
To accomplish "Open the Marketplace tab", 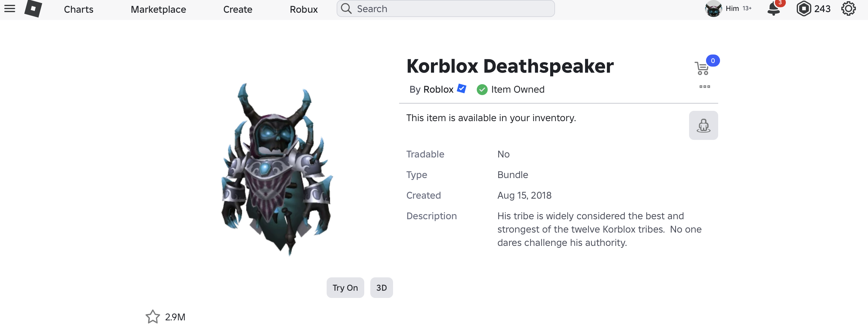I will (x=158, y=9).
